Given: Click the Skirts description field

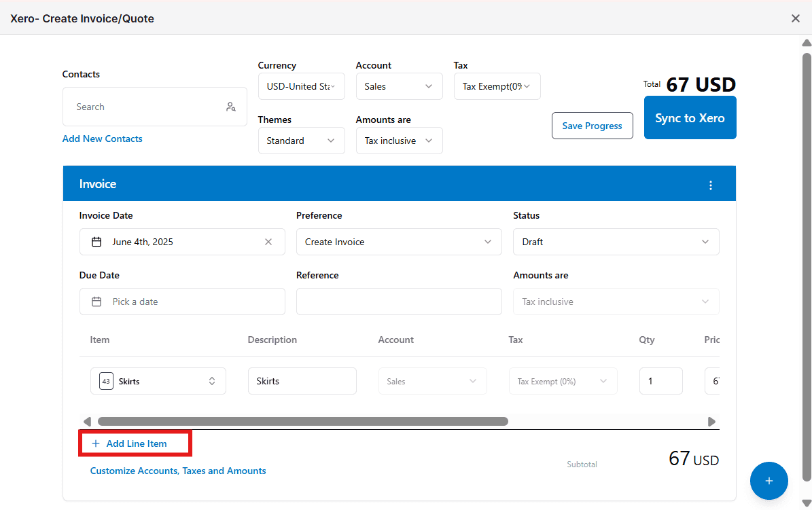Looking at the screenshot, I should [302, 381].
